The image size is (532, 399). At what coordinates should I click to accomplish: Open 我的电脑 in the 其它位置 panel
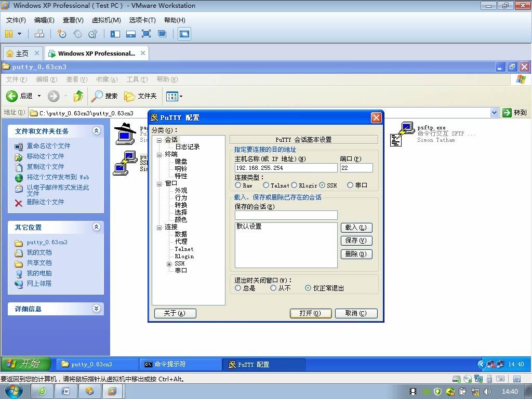(39, 273)
